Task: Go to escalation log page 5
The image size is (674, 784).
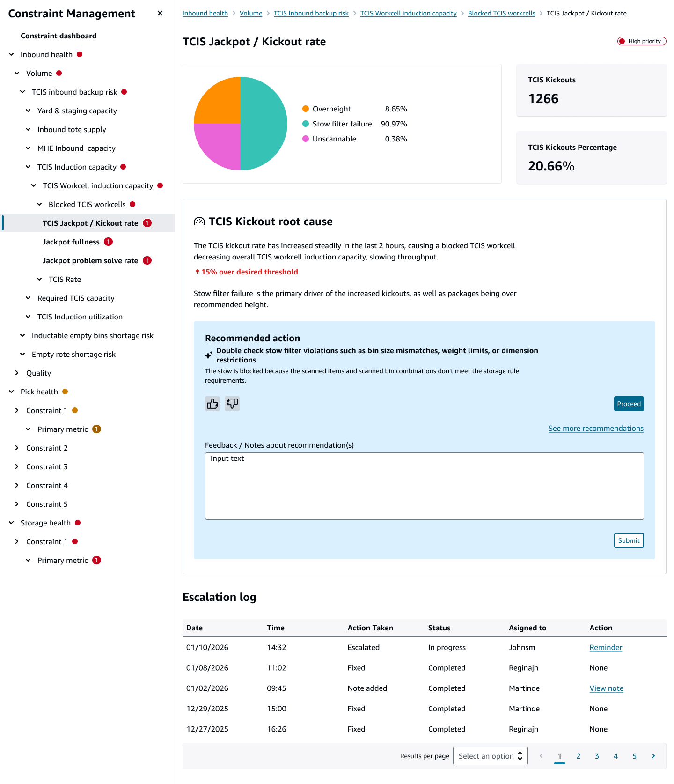Action: pos(635,756)
